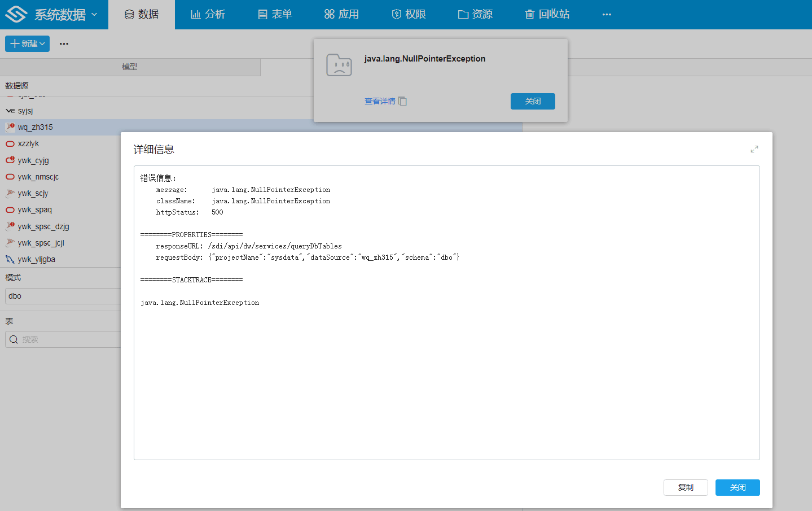Click the copy icon beside 查看详情

[x=402, y=101]
